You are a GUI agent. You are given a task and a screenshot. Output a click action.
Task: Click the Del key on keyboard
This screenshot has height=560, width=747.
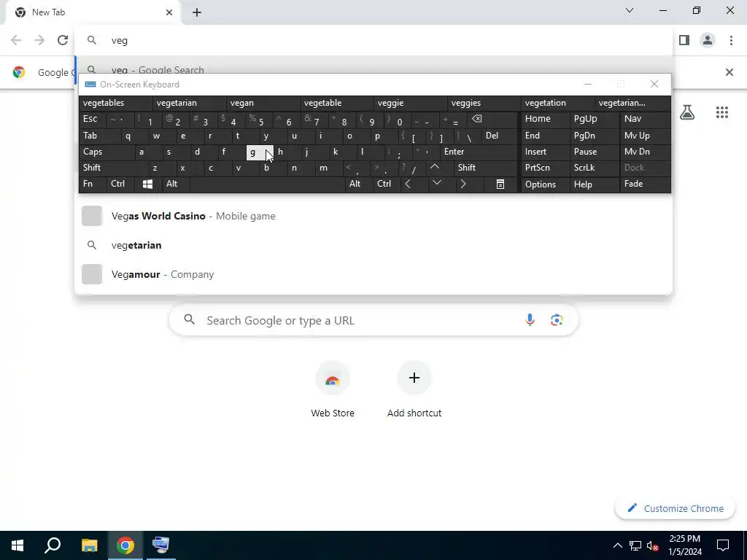pos(500,136)
